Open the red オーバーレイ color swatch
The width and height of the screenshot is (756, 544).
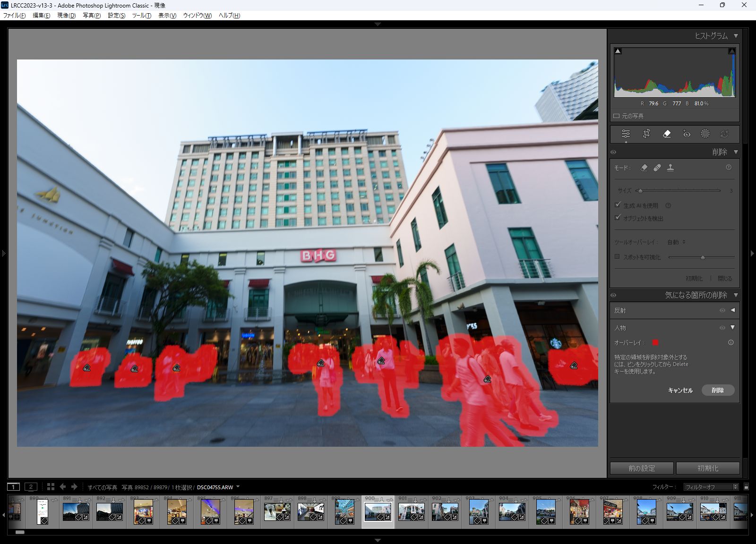655,342
